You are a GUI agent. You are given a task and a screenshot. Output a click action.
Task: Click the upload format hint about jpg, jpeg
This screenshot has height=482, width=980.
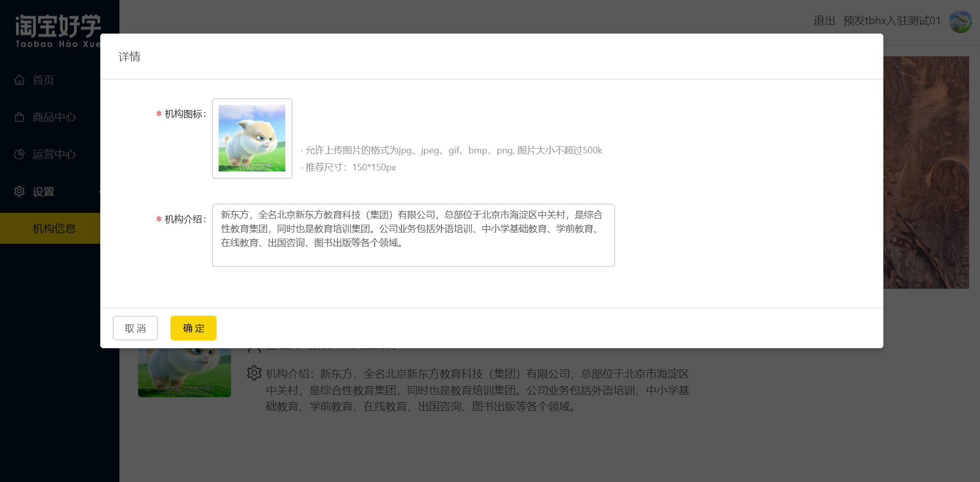pos(452,150)
